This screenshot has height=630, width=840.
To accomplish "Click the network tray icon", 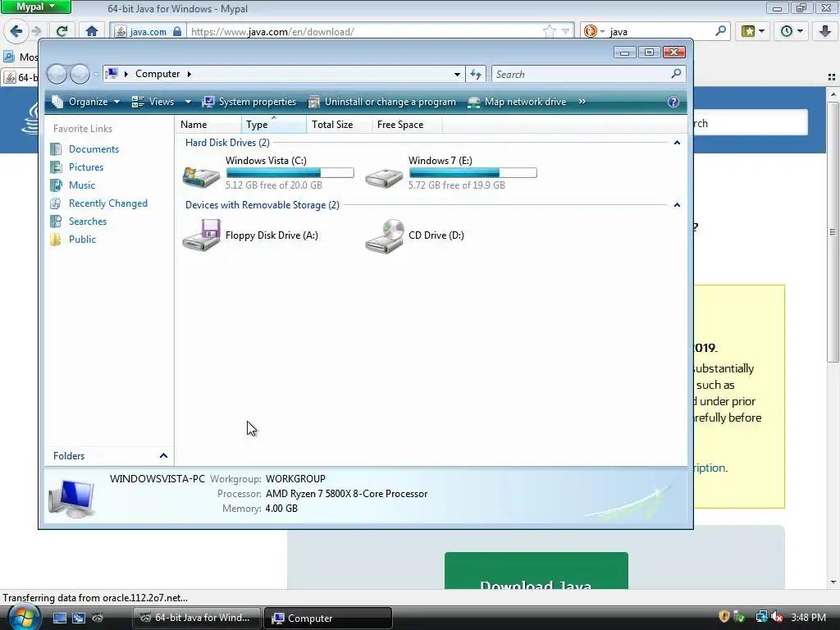I will [x=761, y=617].
